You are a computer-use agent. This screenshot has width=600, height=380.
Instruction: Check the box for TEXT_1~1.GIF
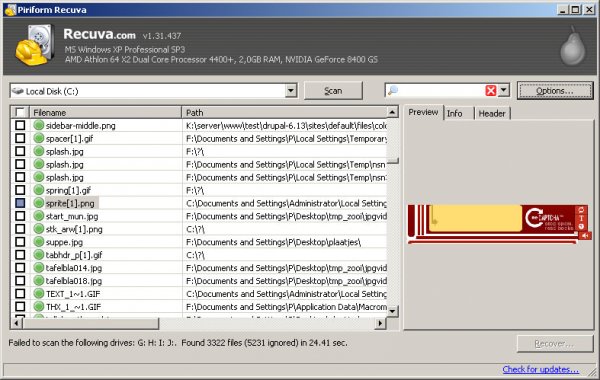(x=20, y=294)
